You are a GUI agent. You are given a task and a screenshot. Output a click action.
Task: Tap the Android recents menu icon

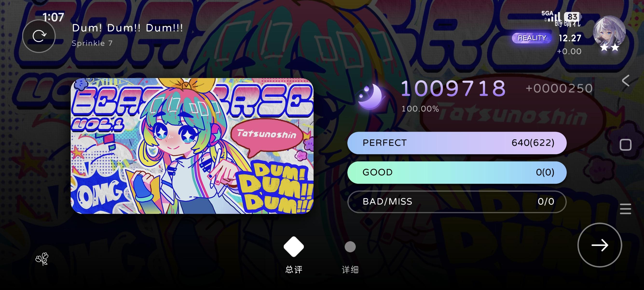(625, 209)
